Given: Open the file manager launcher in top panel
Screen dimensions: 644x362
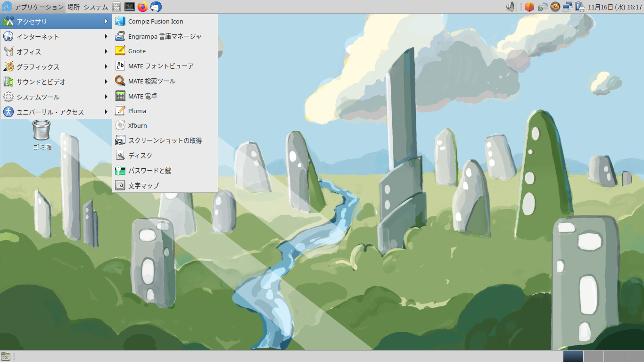Looking at the screenshot, I should tap(116, 7).
